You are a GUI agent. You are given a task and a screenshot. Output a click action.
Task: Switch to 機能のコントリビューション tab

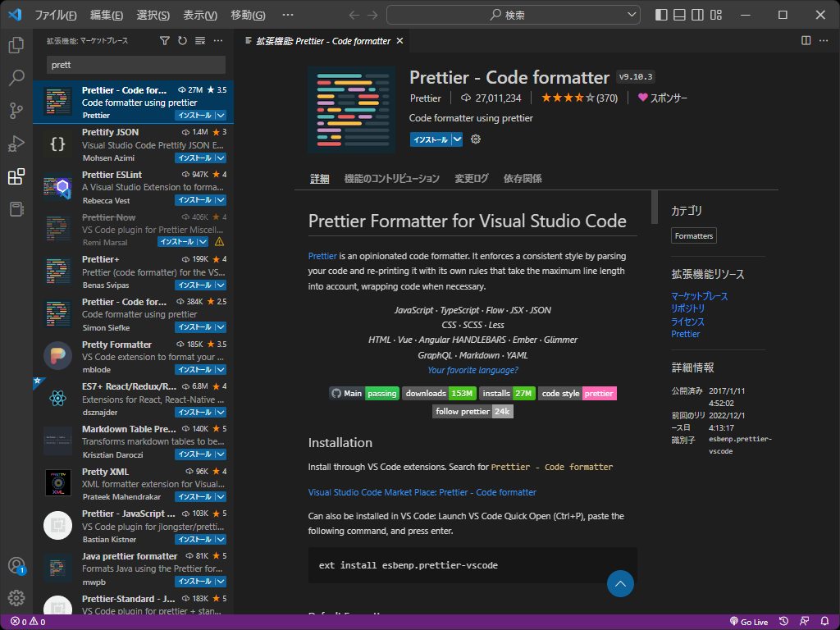391,178
